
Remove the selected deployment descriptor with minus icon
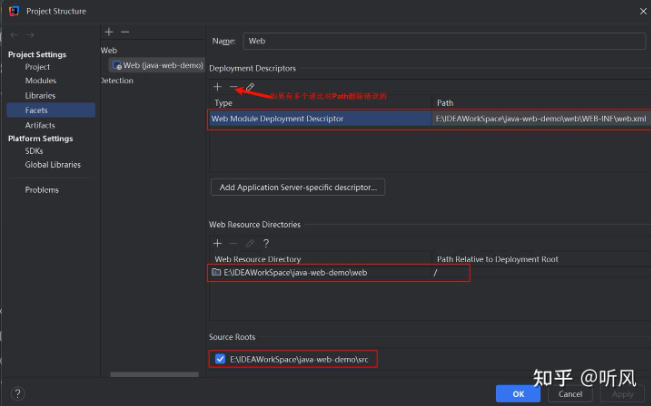point(233,87)
